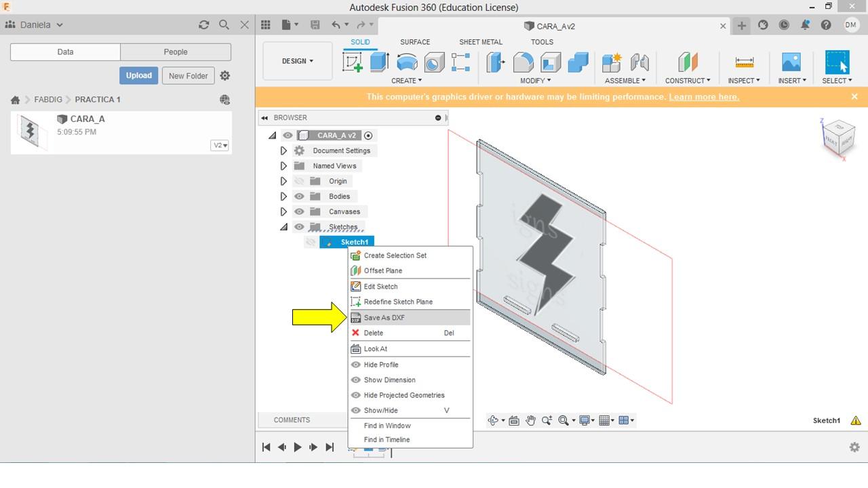The height and width of the screenshot is (488, 868).
Task: Open the V2 version dropdown
Action: (220, 145)
